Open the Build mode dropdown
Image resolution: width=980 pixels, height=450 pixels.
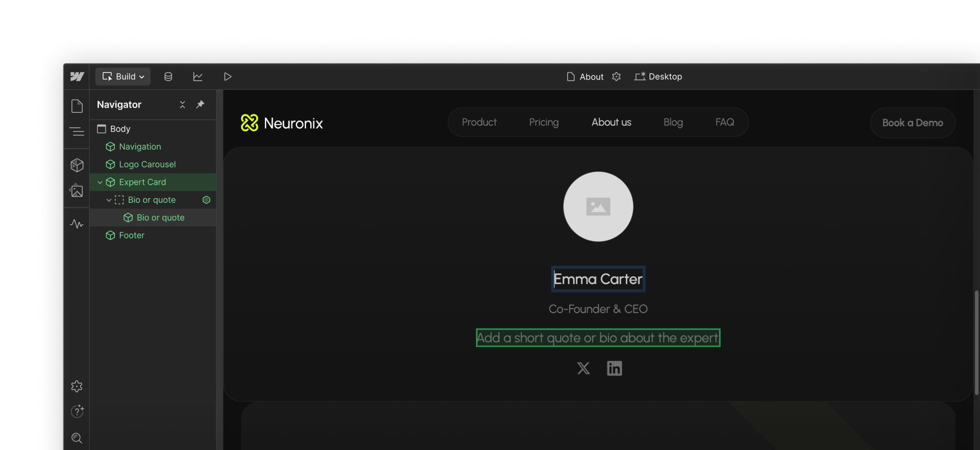[123, 77]
